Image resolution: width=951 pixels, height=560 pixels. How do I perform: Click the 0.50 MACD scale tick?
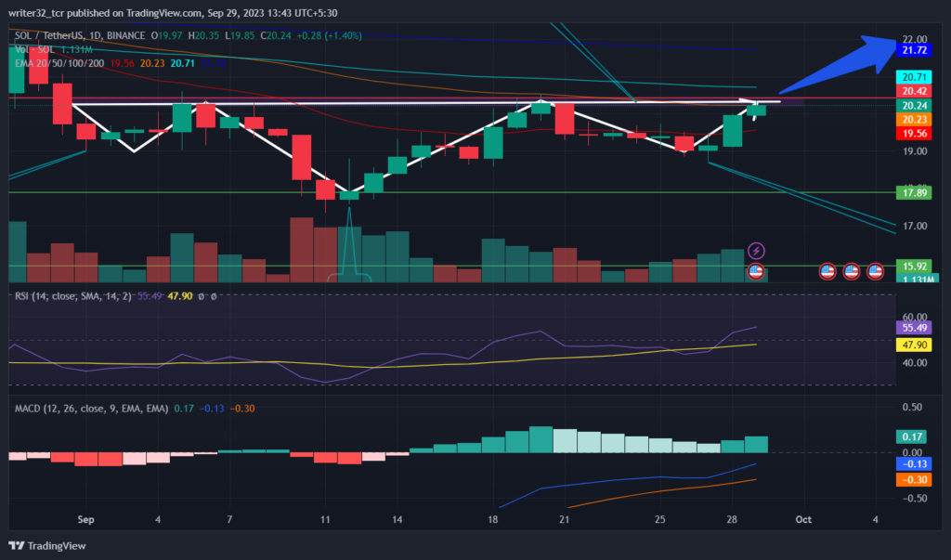click(x=912, y=407)
